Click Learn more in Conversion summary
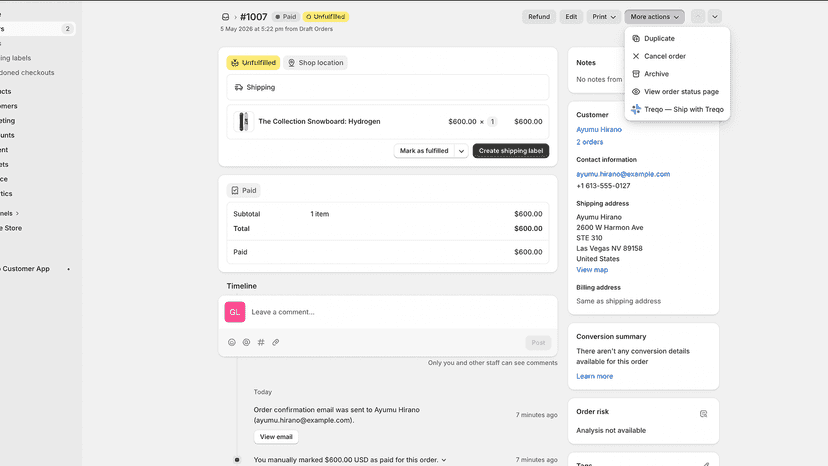This screenshot has height=466, width=828. 595,376
